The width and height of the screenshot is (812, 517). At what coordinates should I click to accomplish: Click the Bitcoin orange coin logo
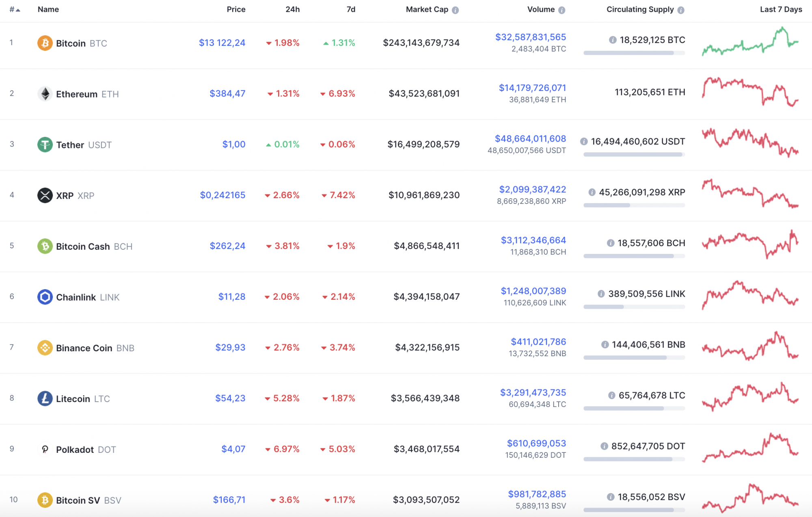point(45,43)
